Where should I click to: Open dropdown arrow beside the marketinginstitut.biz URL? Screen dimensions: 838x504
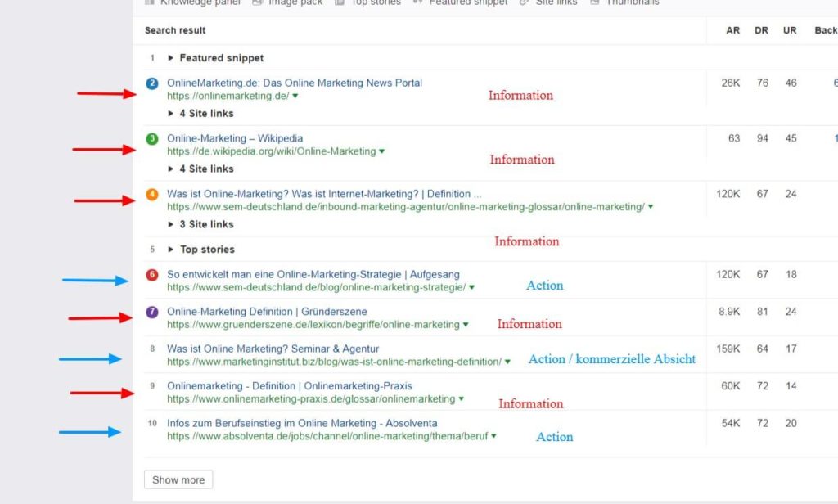pyautogui.click(x=507, y=362)
